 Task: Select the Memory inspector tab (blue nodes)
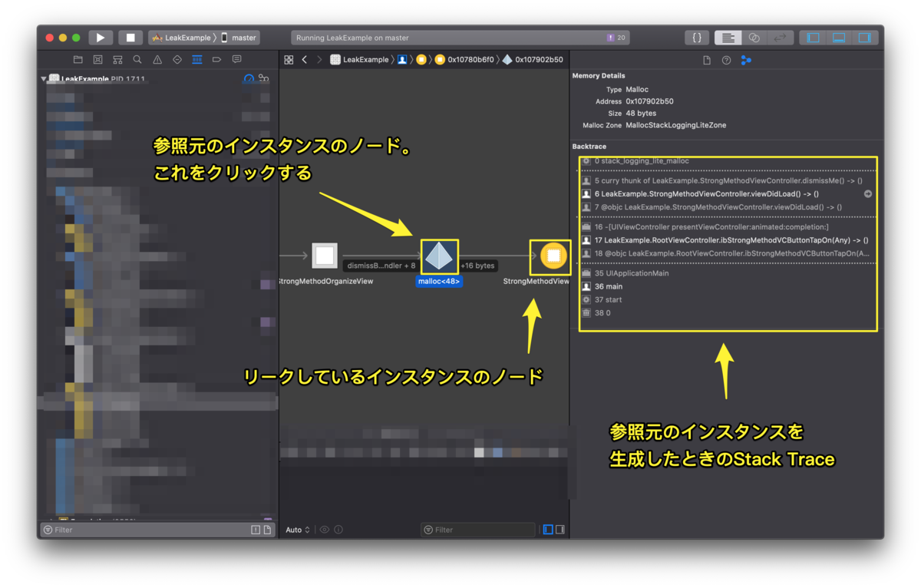(x=745, y=60)
